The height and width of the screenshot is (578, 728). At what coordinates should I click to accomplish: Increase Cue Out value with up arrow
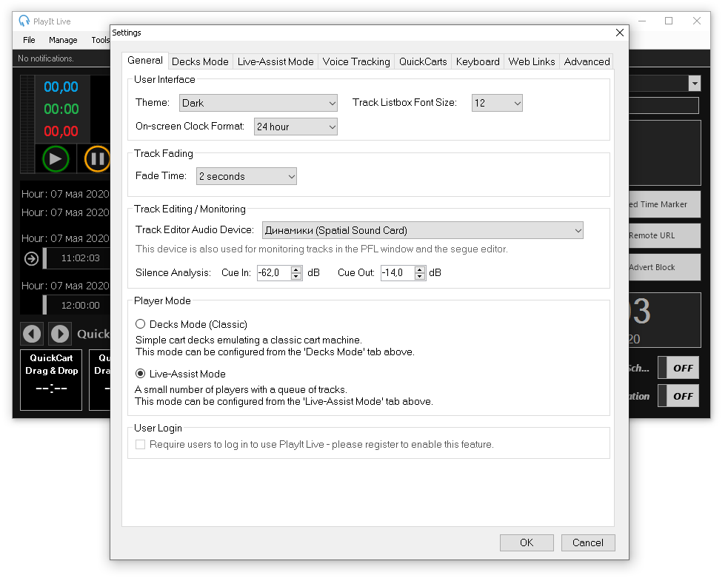pyautogui.click(x=420, y=269)
